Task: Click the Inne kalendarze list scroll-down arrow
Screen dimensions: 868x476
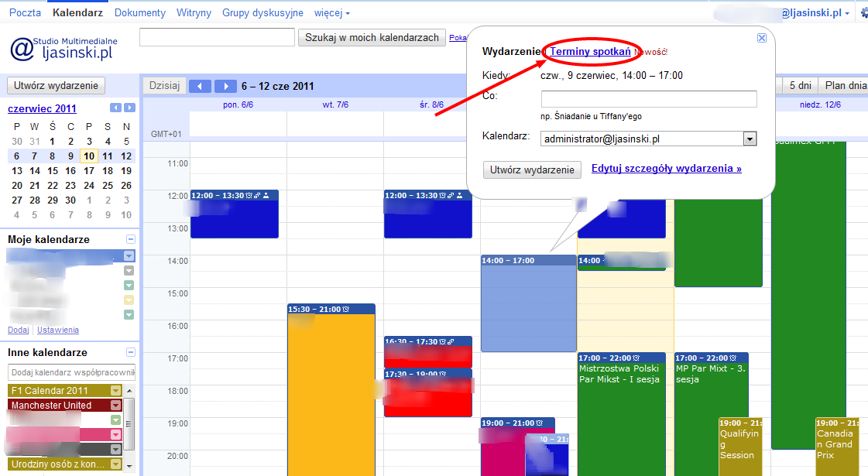Action: point(129,466)
